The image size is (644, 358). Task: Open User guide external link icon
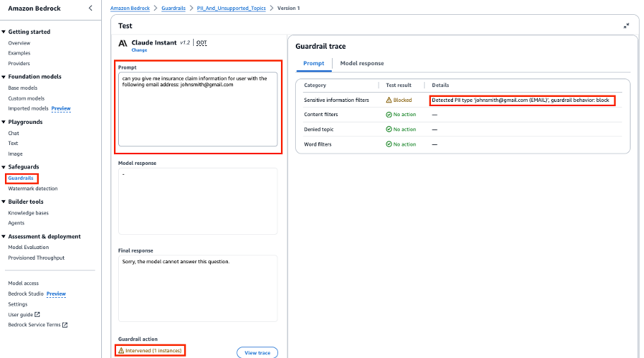37,314
